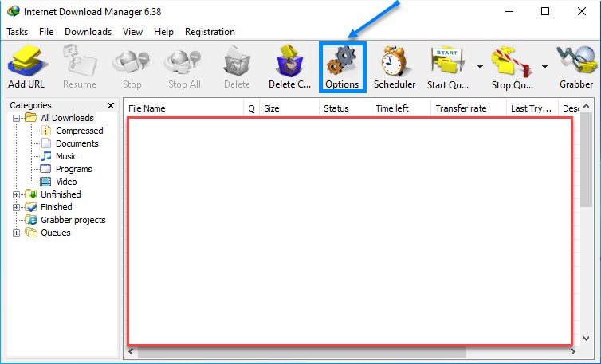Click the vertical scrollbar down arrow
601x364 pixels.
click(586, 339)
